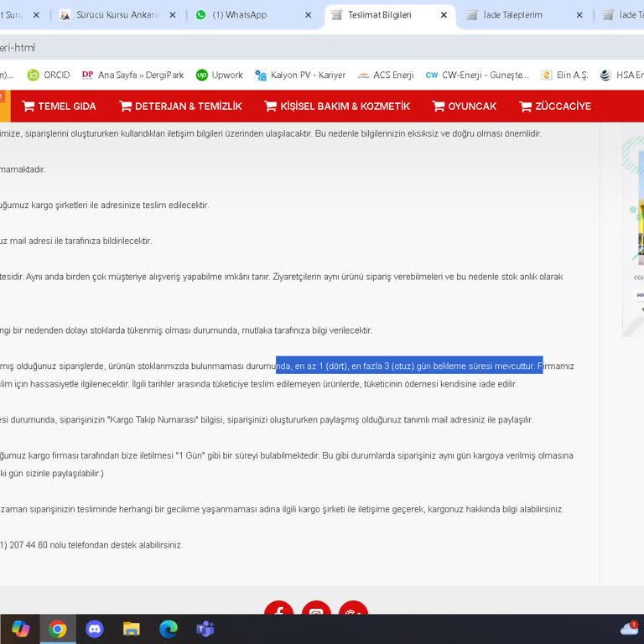Open Discord from the taskbar

pos(95,629)
